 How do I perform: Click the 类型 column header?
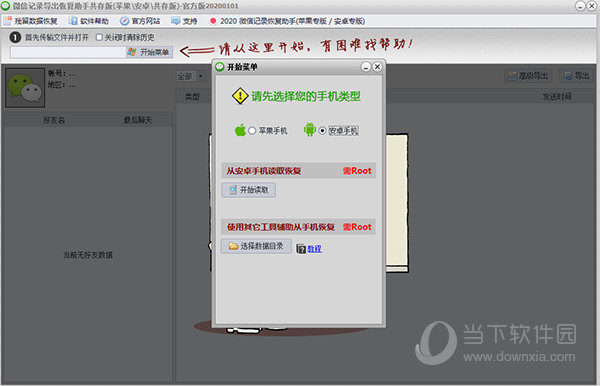click(x=192, y=97)
